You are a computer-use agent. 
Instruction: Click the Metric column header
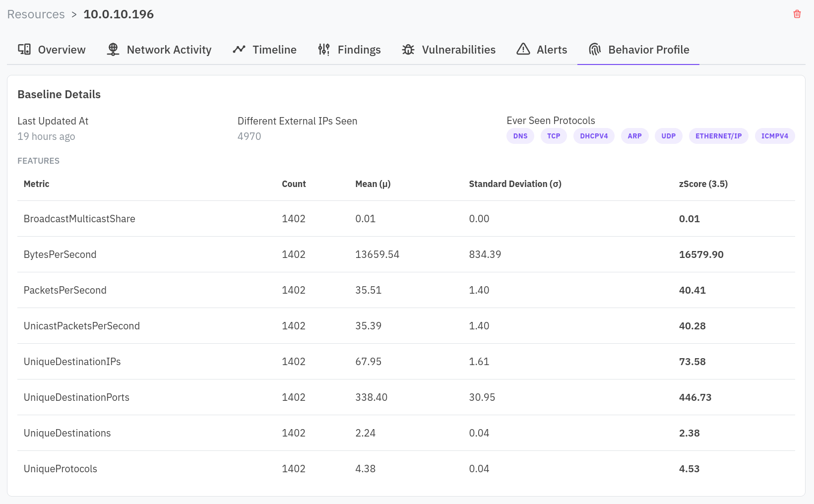(x=37, y=184)
